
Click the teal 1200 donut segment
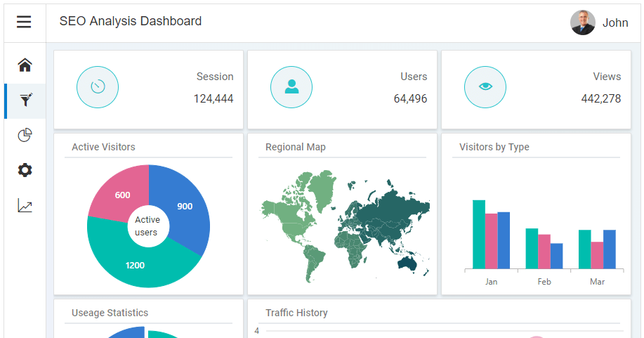(135, 265)
